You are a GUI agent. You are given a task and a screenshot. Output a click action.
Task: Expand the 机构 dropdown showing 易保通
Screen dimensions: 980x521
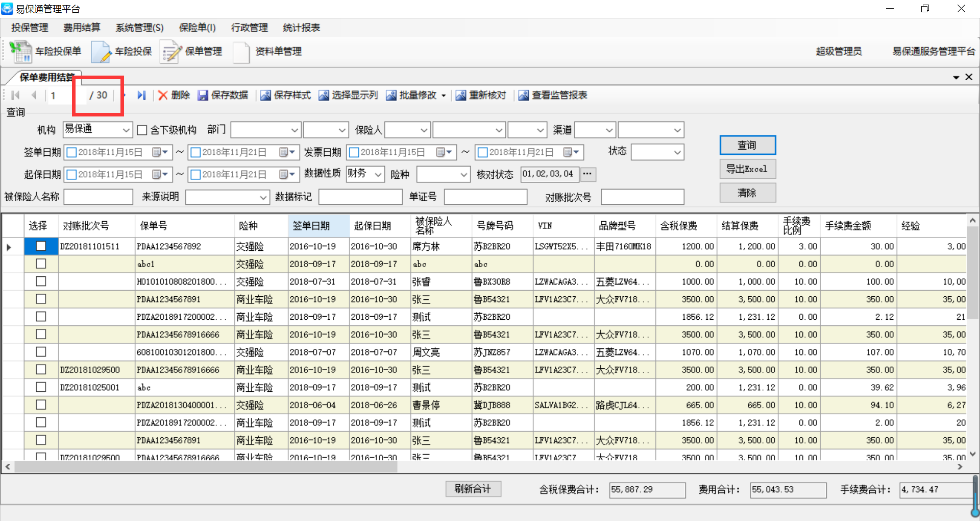click(x=126, y=130)
